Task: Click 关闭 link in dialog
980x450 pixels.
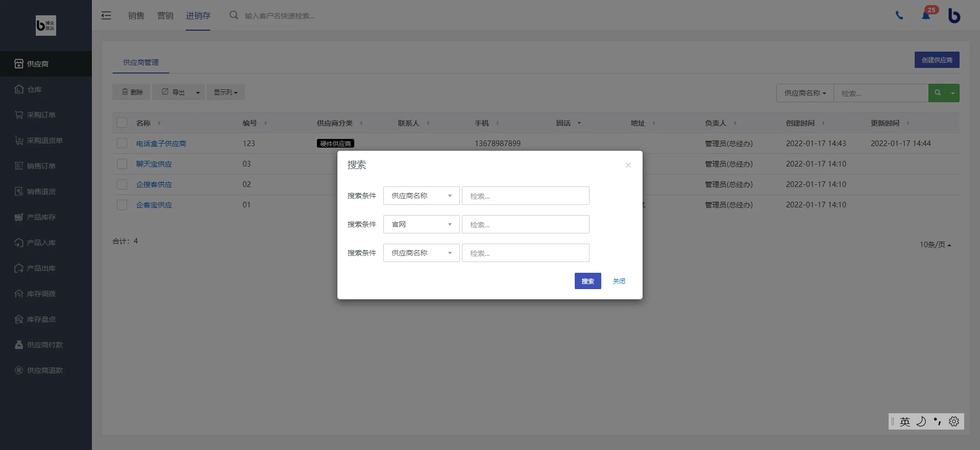Action: point(619,281)
